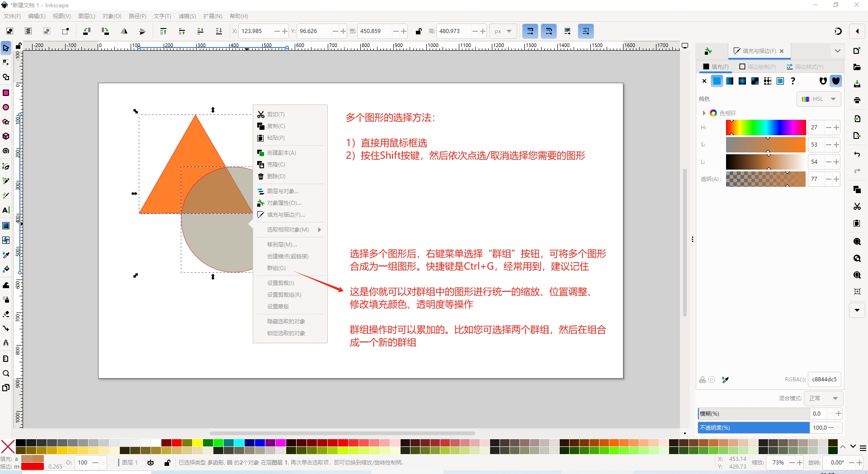Click the hue (H) color slider
Viewport: 868px width, 474px height.
(765, 128)
